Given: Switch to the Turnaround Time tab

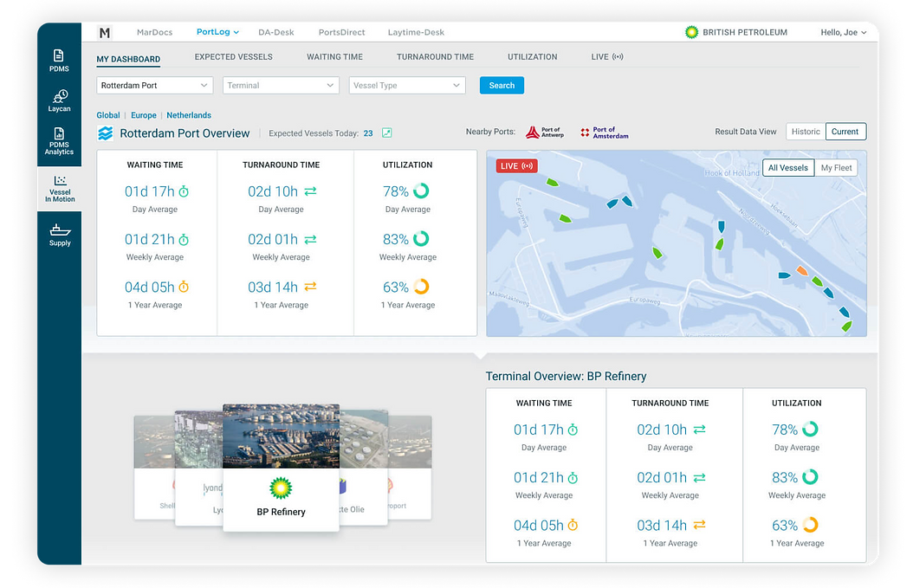Looking at the screenshot, I should [x=436, y=57].
